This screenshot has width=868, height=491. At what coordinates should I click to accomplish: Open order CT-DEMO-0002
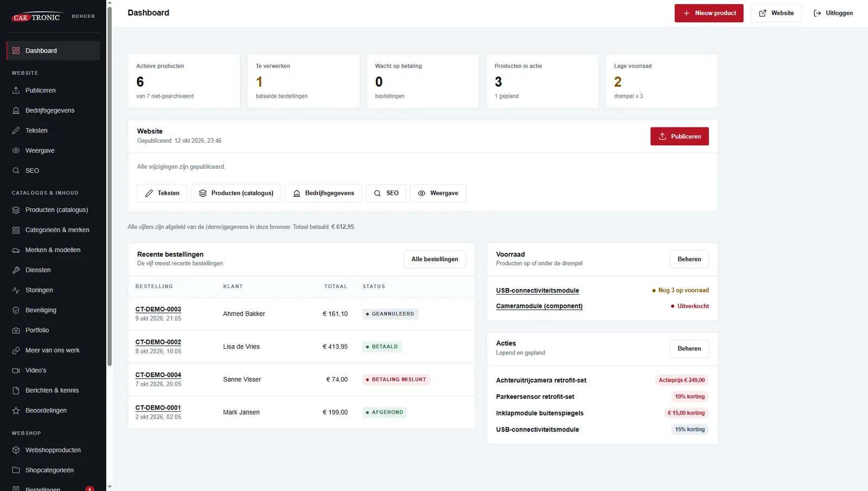pyautogui.click(x=158, y=342)
